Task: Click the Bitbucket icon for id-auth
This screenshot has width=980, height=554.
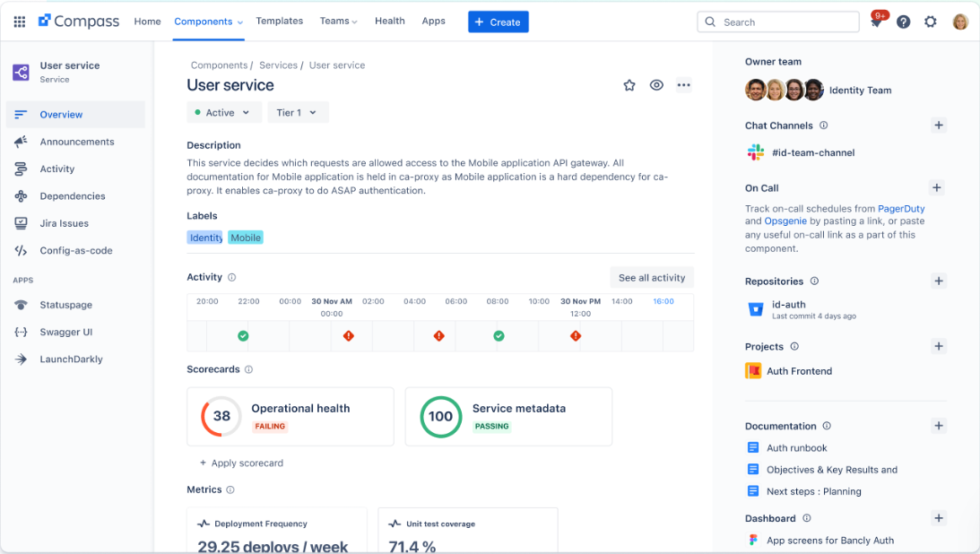Action: pos(756,309)
